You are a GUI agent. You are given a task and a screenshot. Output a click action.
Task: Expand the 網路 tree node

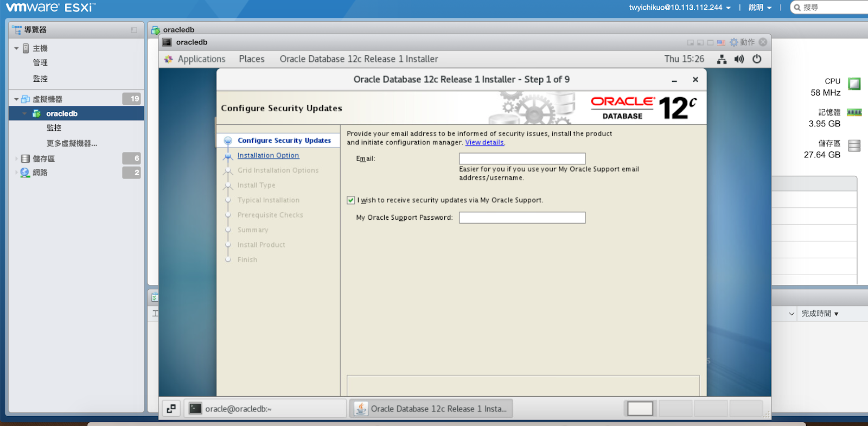(x=16, y=173)
